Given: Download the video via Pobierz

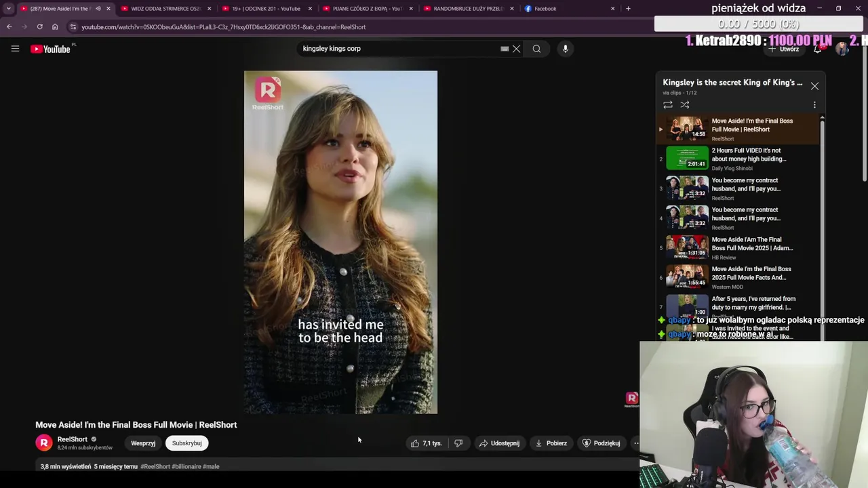Looking at the screenshot, I should coord(551,443).
